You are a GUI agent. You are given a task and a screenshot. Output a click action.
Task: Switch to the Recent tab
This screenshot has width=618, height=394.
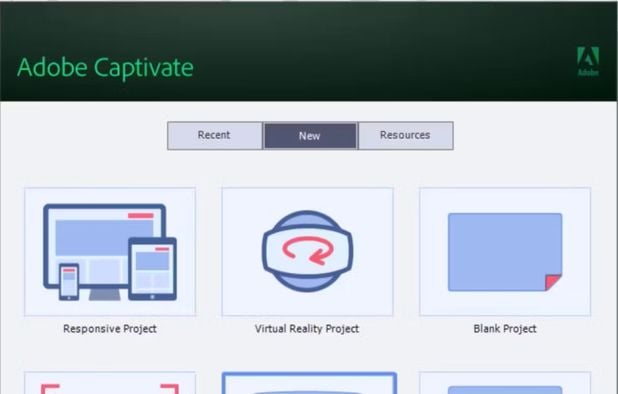[x=214, y=136]
